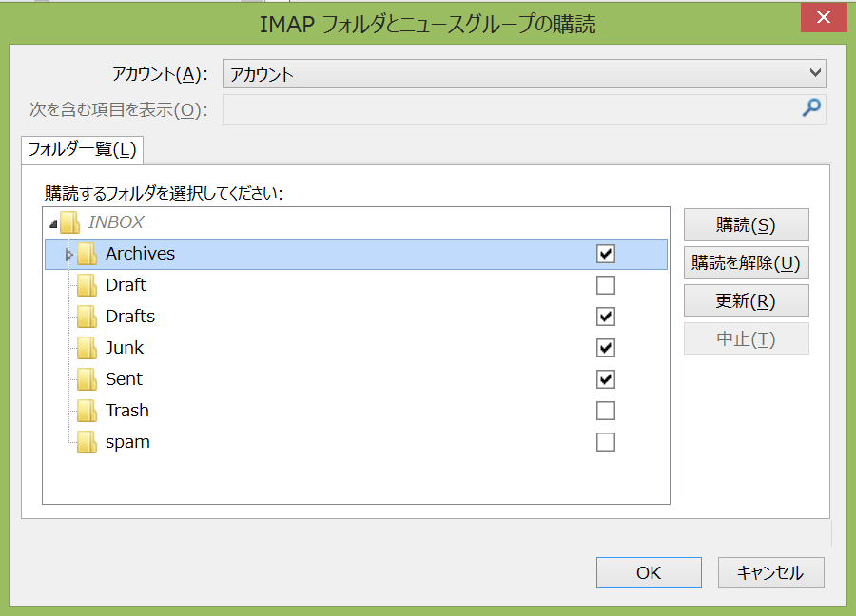Click the INBOX folder icon
The height and width of the screenshot is (616, 856).
click(69, 222)
